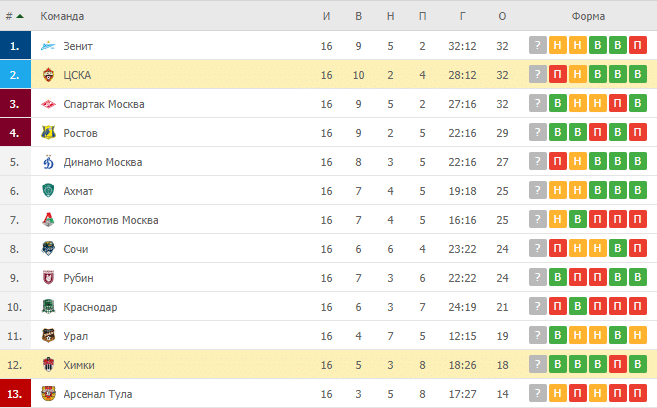Click the Ахмат club emblem
The height and width of the screenshot is (408, 657).
click(x=48, y=191)
